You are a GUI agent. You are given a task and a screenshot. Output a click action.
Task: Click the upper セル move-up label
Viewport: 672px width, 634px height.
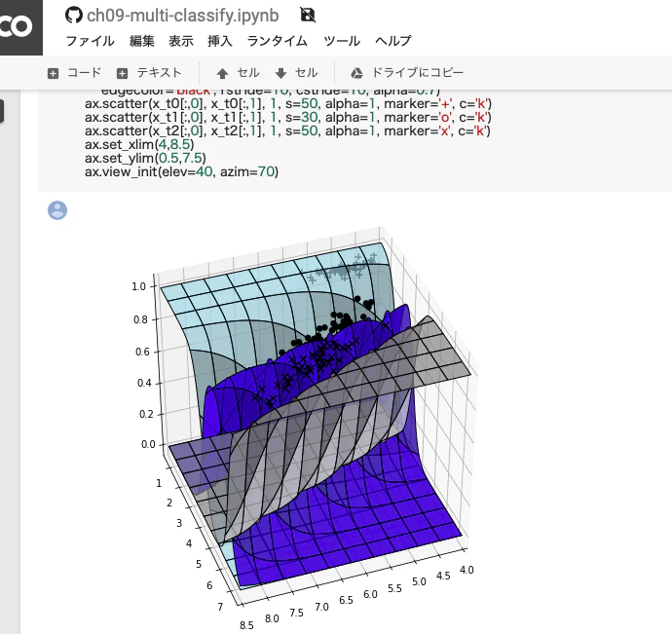[x=248, y=72]
